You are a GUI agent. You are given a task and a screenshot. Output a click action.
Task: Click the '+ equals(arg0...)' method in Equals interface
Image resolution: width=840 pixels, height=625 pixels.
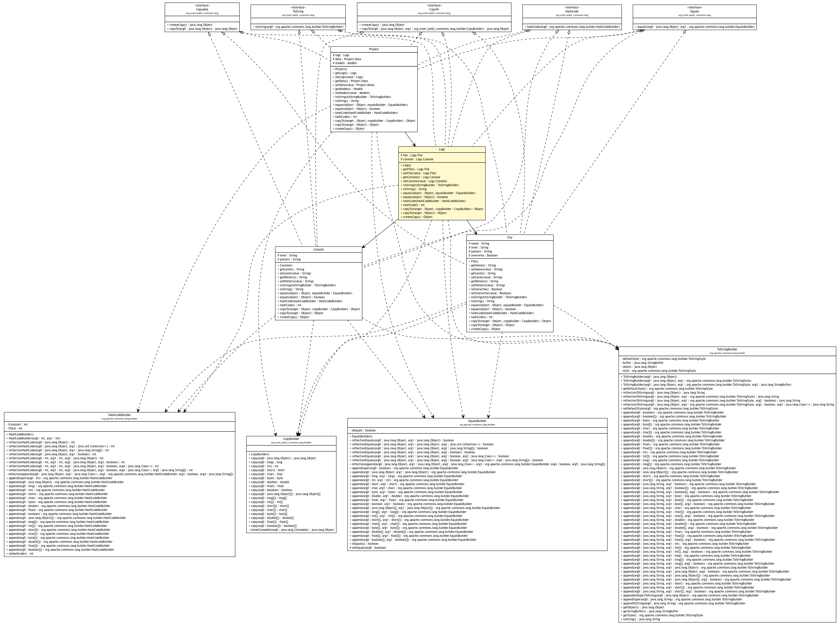click(x=694, y=27)
